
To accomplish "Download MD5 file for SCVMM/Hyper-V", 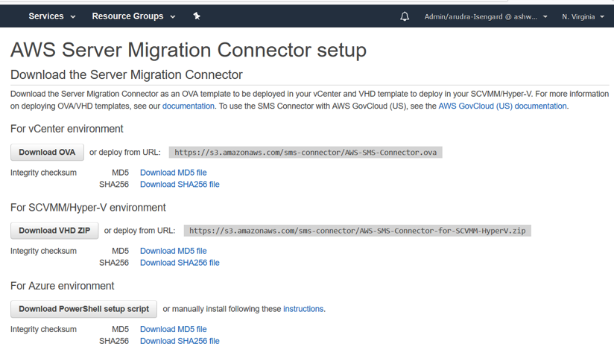I will coord(174,251).
